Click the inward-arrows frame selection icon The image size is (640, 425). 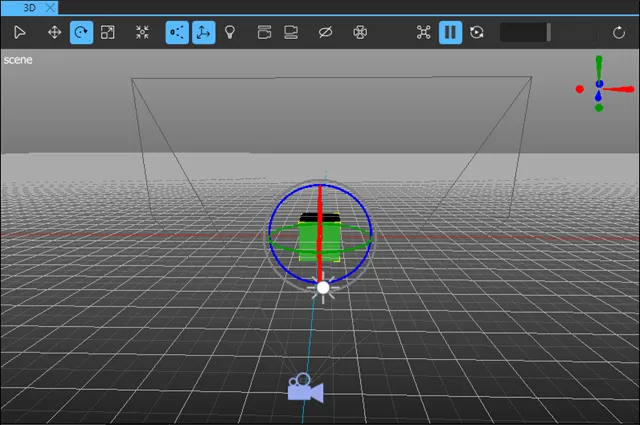[142, 32]
